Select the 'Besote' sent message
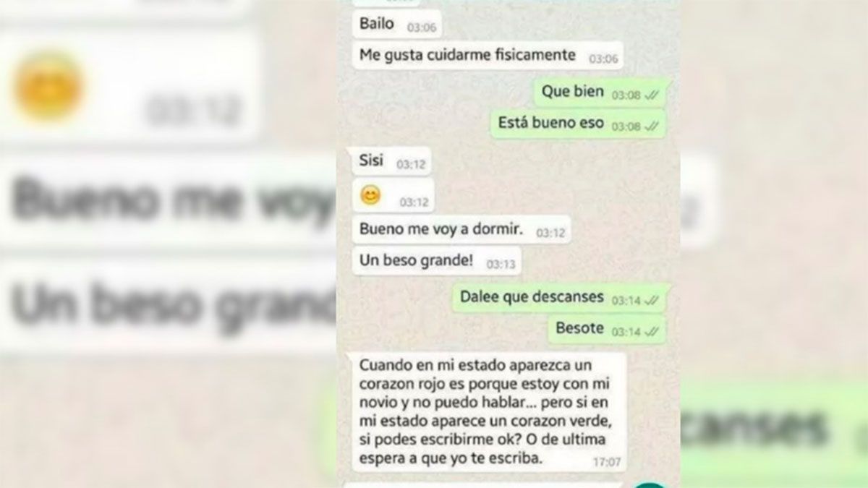 pyautogui.click(x=607, y=330)
